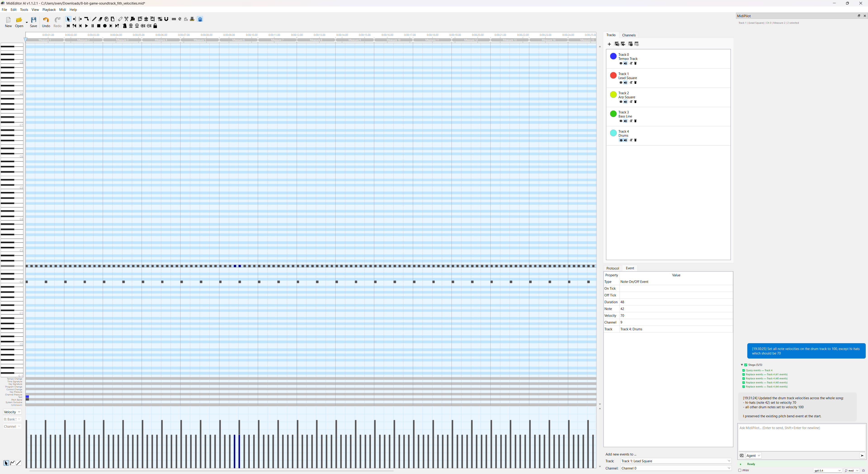Open the Playback menu
The image size is (868, 474).
[x=49, y=10]
